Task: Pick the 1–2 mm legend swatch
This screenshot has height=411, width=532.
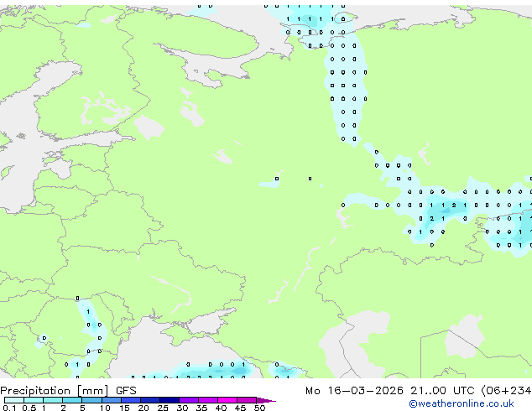Action: point(53,400)
